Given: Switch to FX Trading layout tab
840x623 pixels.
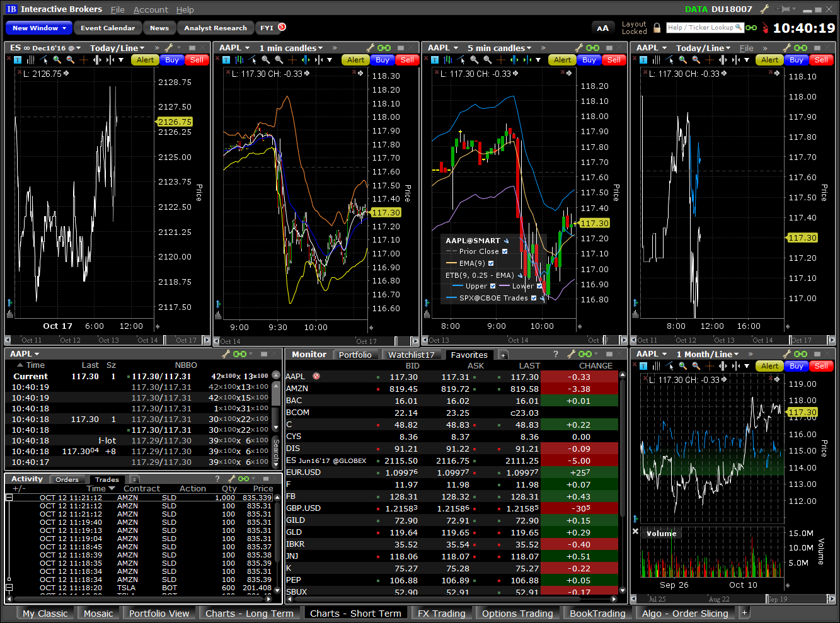Looking at the screenshot, I should (441, 613).
